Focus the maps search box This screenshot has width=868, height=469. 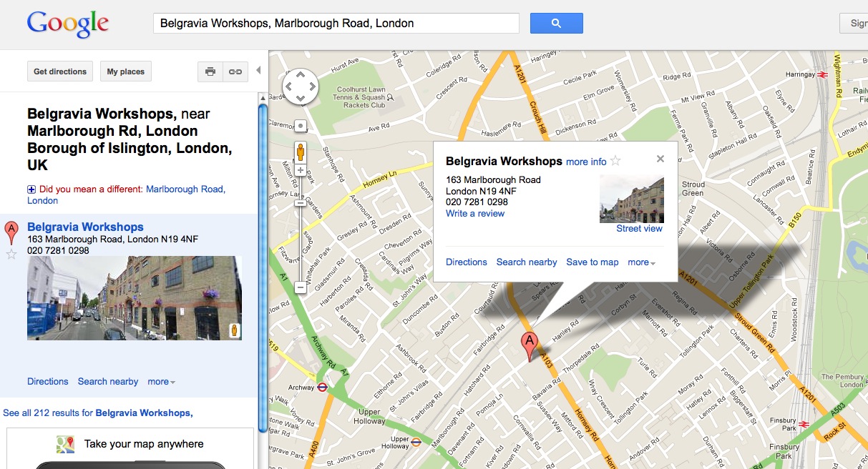tap(336, 23)
